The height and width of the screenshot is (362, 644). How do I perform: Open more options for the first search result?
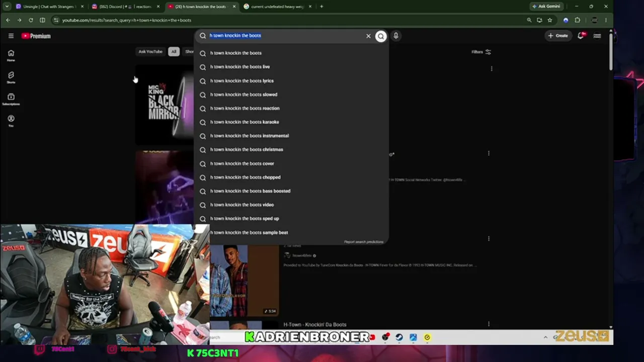tap(492, 68)
